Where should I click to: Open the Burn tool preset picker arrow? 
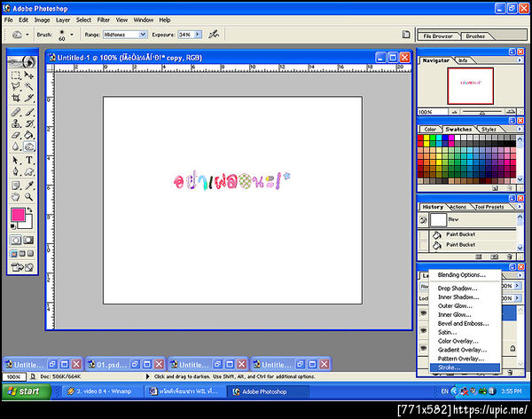pos(27,35)
